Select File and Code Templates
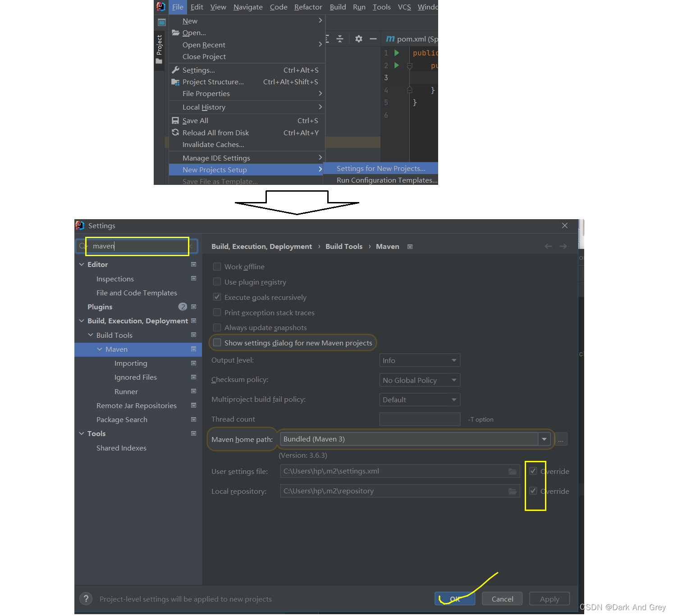The image size is (673, 616). [x=137, y=293]
